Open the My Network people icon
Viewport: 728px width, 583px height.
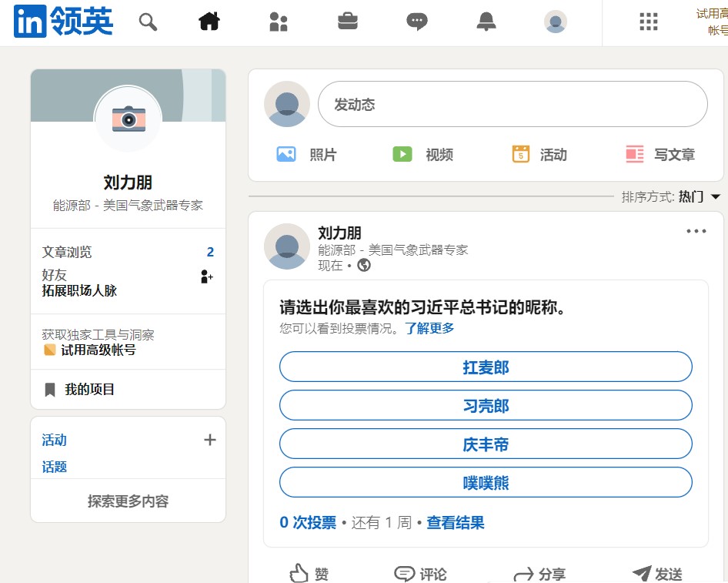[278, 22]
